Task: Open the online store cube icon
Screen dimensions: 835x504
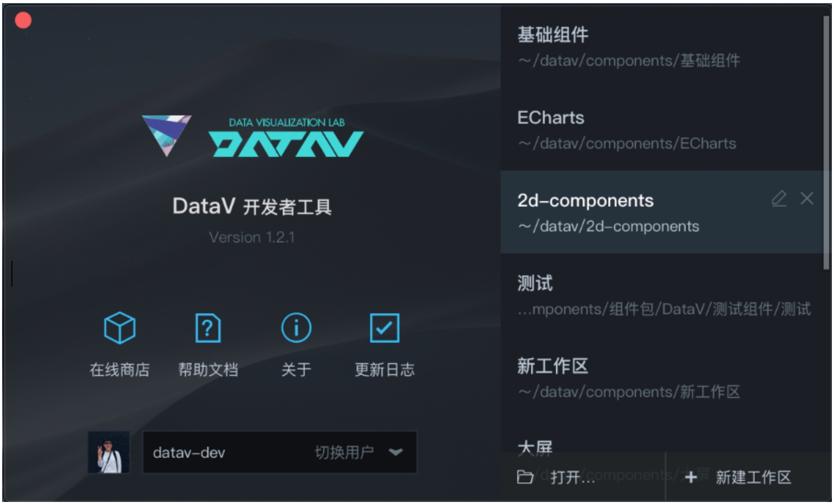Action: point(120,328)
